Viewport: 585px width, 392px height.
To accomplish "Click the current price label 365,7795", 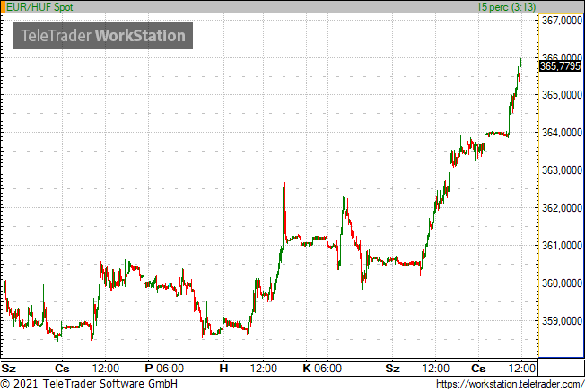I will click(561, 66).
